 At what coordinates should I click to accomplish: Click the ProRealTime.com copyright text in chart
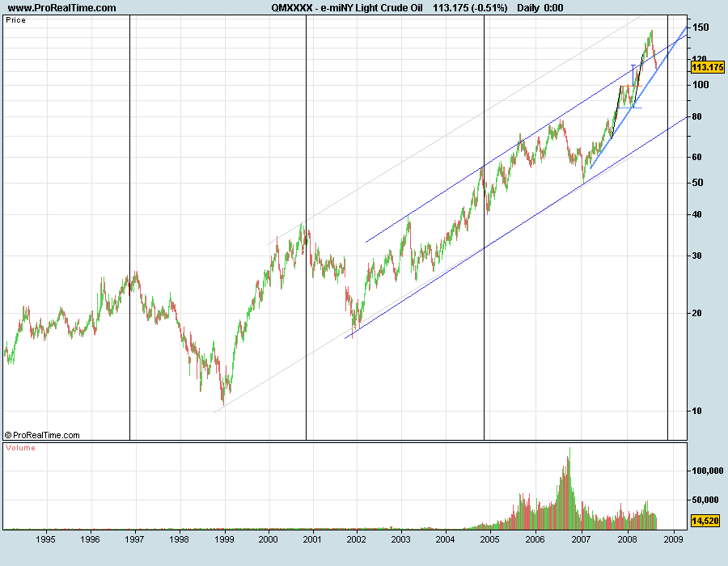pyautogui.click(x=42, y=435)
